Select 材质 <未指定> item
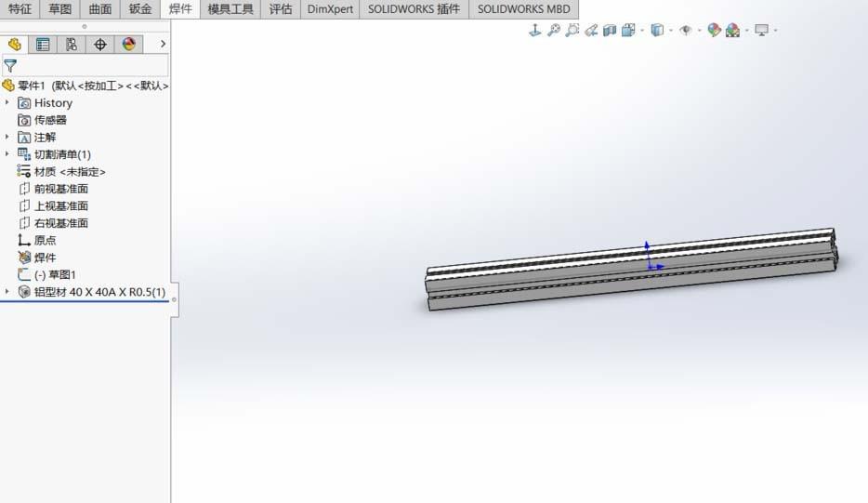Screen dimensions: 868x503 tap(70, 172)
